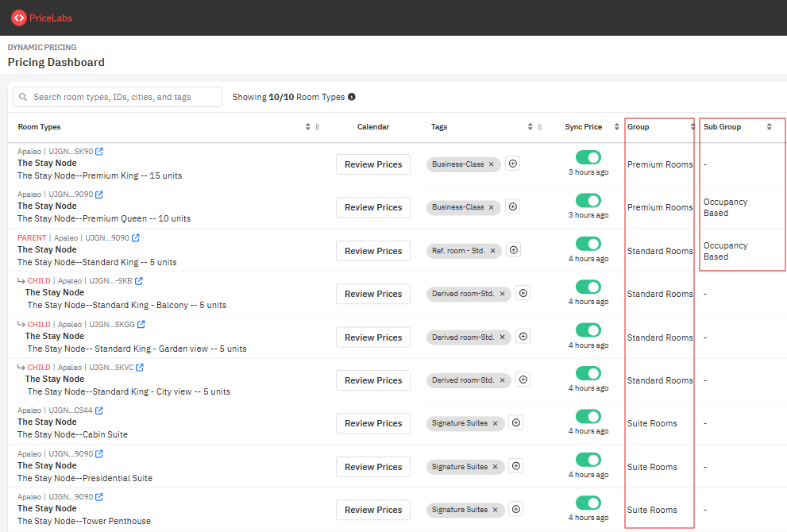Toggle Sync Price for Premium Queen
This screenshot has height=532, width=787.
click(x=588, y=200)
